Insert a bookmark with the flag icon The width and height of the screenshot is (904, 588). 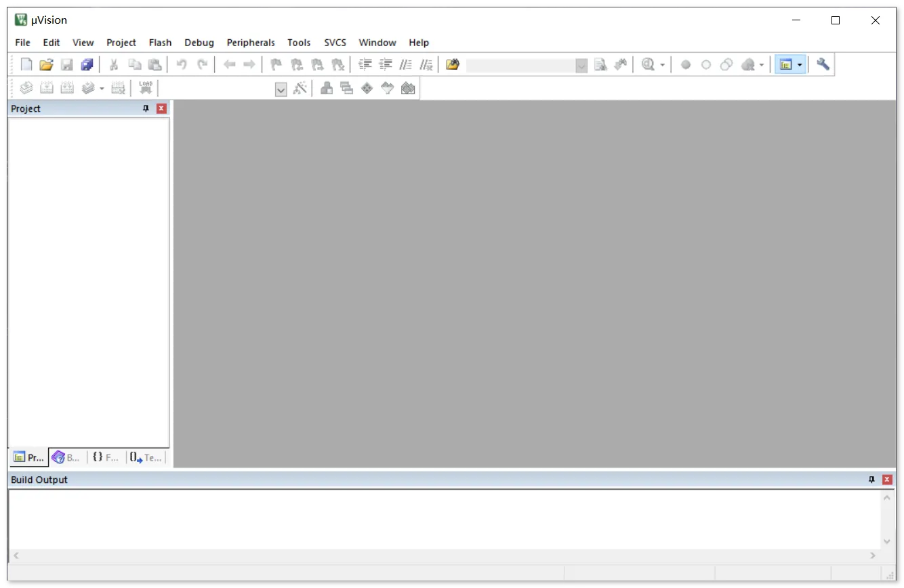coord(276,64)
